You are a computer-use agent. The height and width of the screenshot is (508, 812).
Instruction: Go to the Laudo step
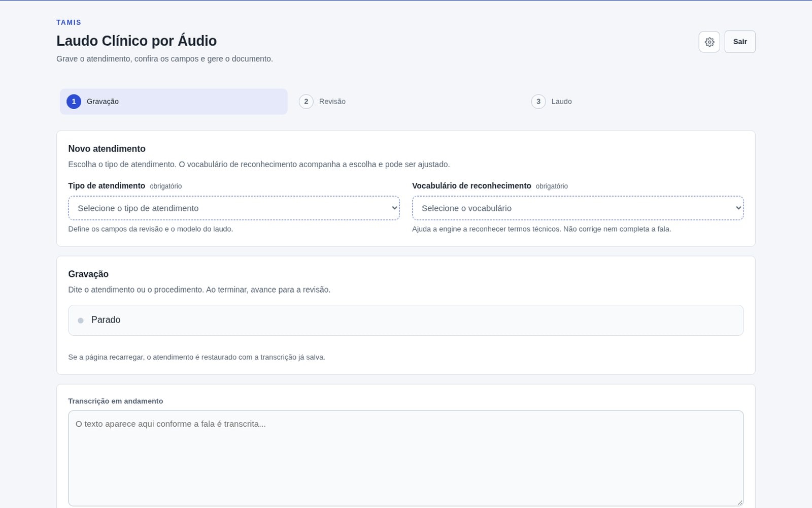638,102
